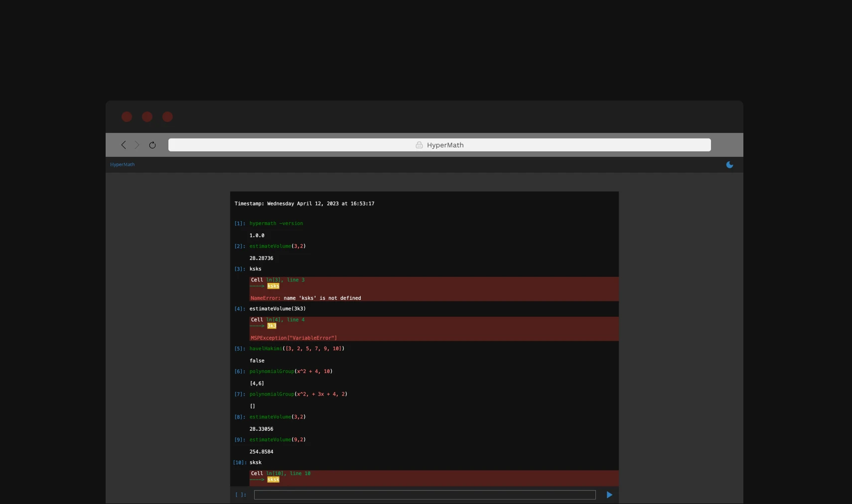Click the empty cell input field
Viewport: 852px width, 504px height.
425,495
